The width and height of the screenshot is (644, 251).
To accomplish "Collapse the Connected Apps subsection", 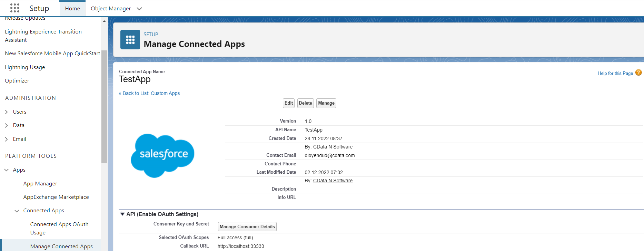I will pos(17,211).
